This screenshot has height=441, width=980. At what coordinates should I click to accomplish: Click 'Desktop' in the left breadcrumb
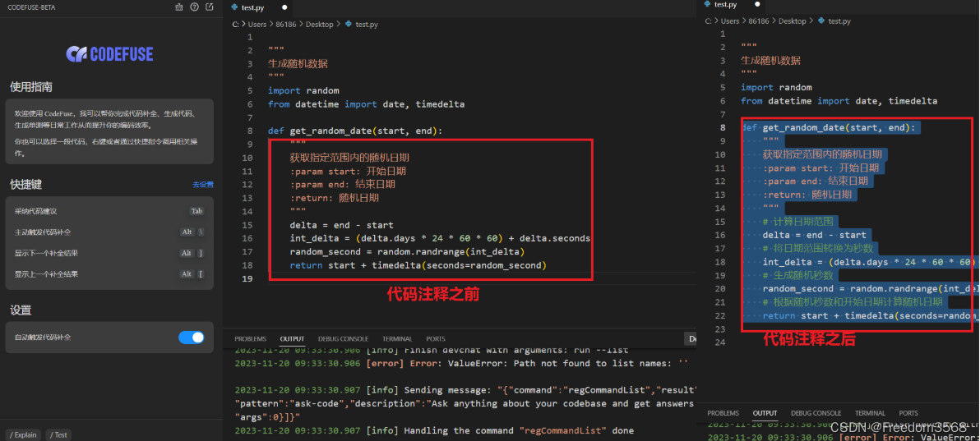[319, 25]
